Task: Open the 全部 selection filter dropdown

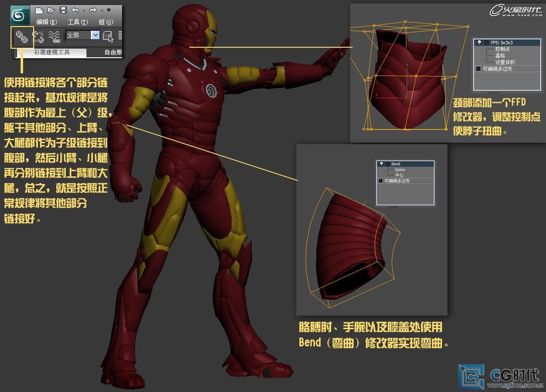Action: (x=83, y=35)
